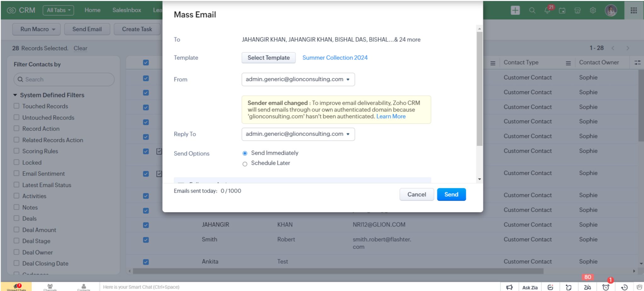
Task: Open the global search magnifier icon
Action: pyautogui.click(x=532, y=10)
